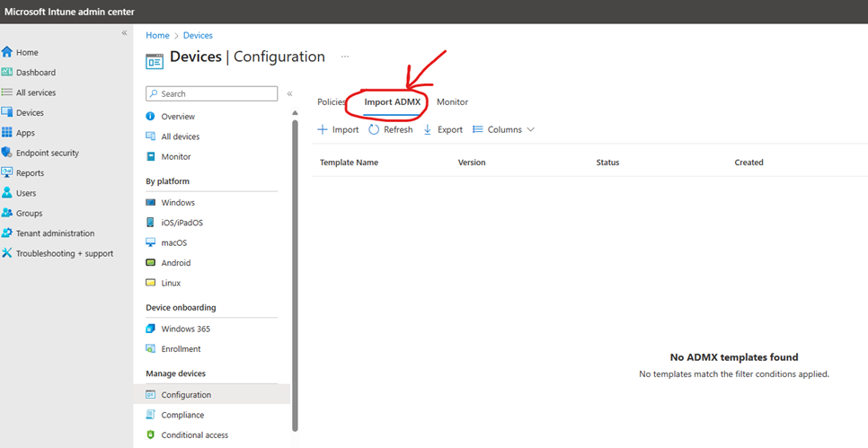Click the Columns toolbar button

504,129
